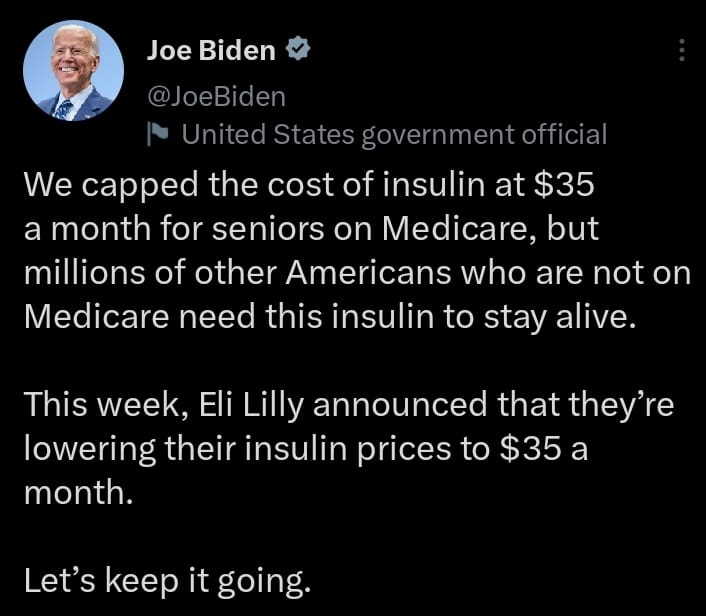Click the "Let's keep it going." sentence
The height and width of the screenshot is (616, 706).
pyautogui.click(x=167, y=581)
